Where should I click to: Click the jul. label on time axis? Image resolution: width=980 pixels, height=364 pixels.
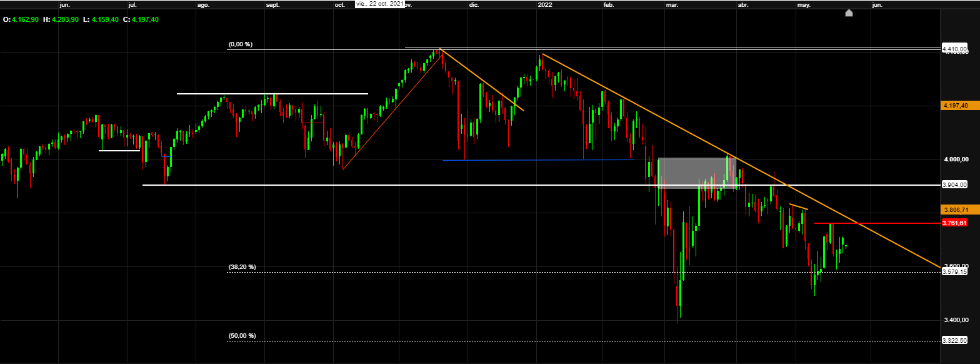coord(132,4)
